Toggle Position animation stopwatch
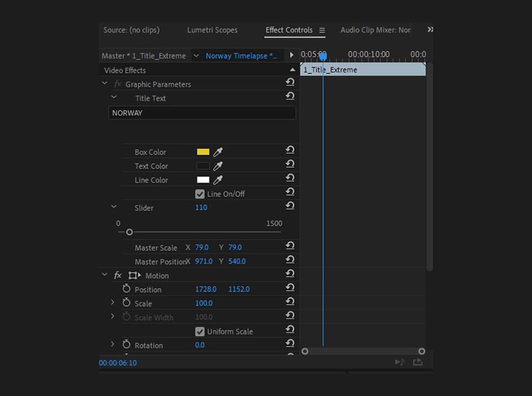The width and height of the screenshot is (532, 396). (126, 289)
